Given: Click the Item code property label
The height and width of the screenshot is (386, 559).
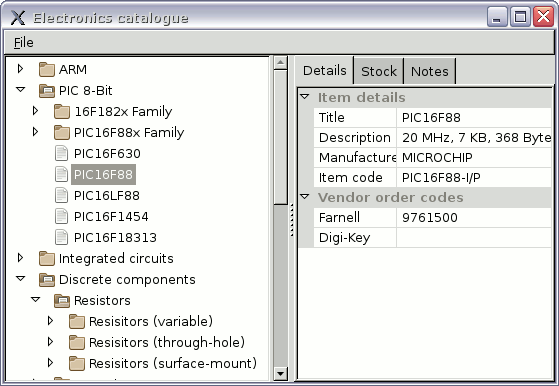Looking at the screenshot, I should click(350, 177).
